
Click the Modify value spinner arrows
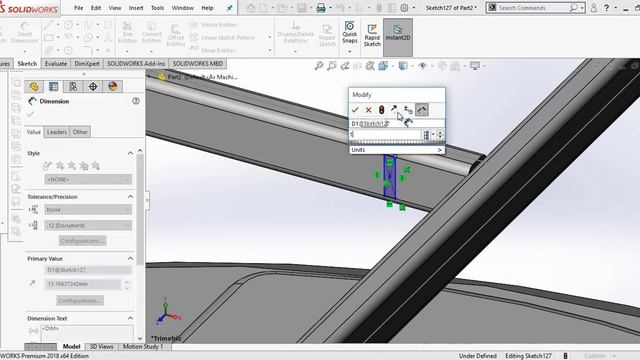pyautogui.click(x=440, y=135)
